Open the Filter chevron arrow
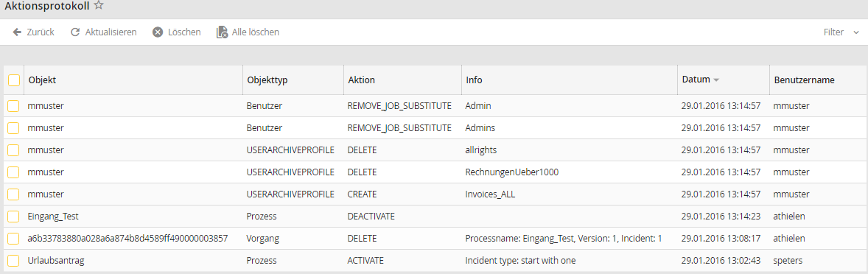868x274 pixels. click(855, 32)
